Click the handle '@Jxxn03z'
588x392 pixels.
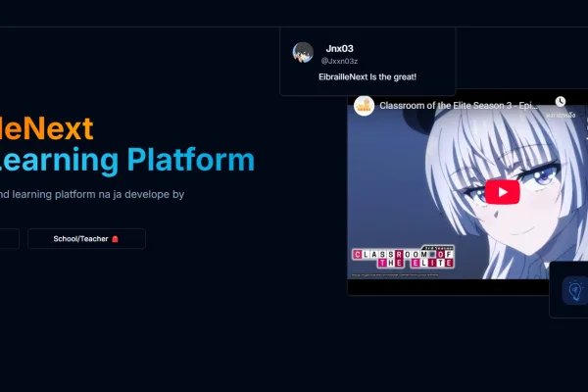click(x=339, y=61)
